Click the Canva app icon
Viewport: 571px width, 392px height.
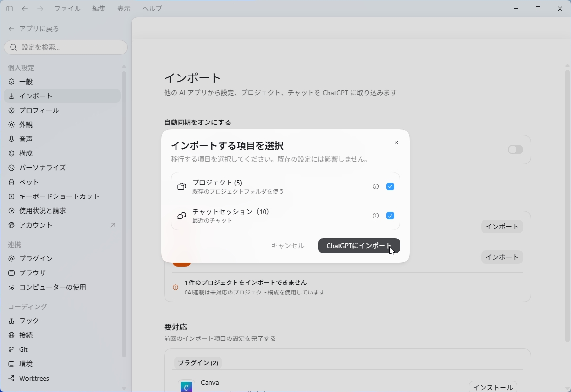pos(186,386)
